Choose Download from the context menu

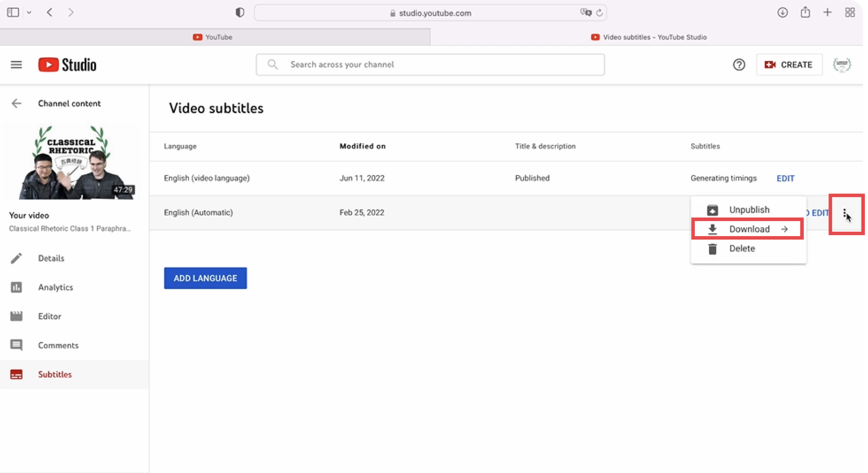(x=748, y=229)
